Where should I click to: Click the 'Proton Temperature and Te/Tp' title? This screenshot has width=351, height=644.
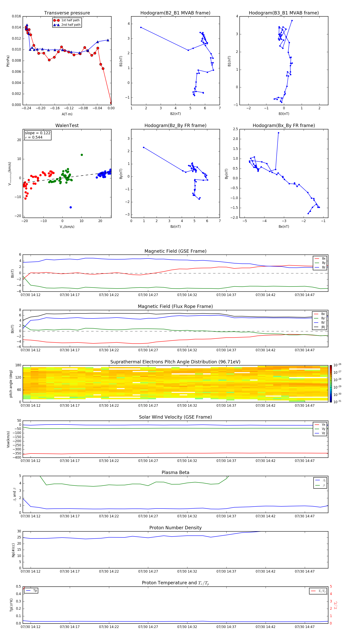(x=175, y=583)
